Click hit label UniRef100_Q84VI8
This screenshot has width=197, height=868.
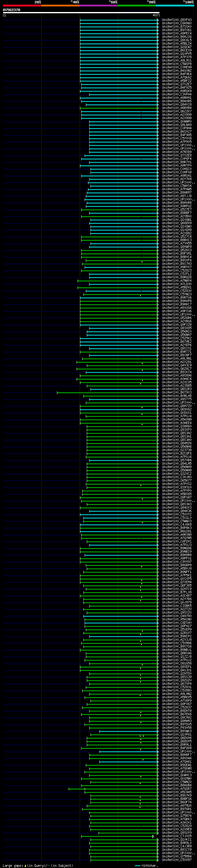point(177,104)
